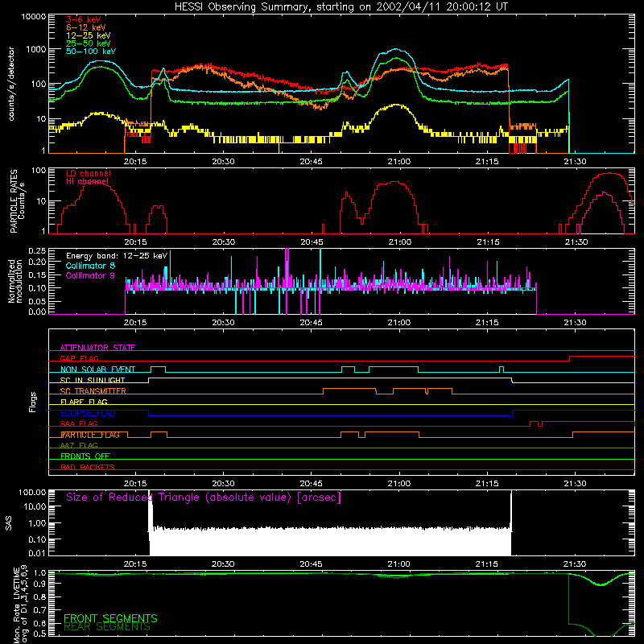Click the SAS axis label

(9, 523)
